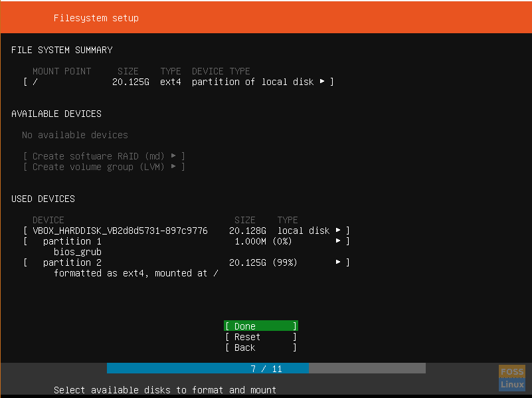Open Create software RAID (md) option
Image resolution: width=532 pixels, height=398 pixels.
pos(104,156)
